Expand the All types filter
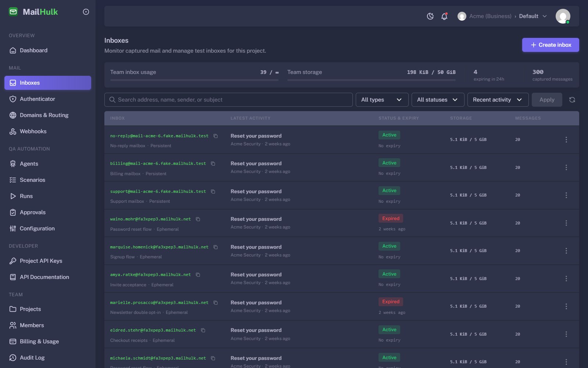The height and width of the screenshot is (368, 588). pyautogui.click(x=382, y=100)
